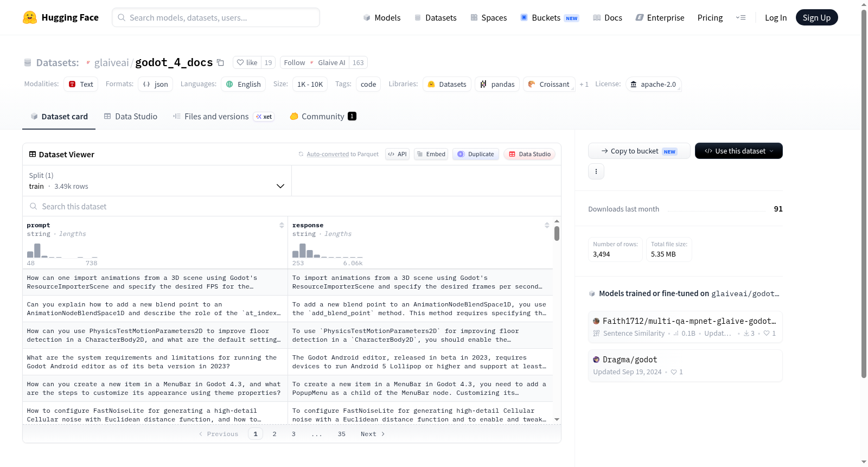Click the Hugging Face logo icon
Image resolution: width=868 pixels, height=467 pixels.
pyautogui.click(x=30, y=17)
